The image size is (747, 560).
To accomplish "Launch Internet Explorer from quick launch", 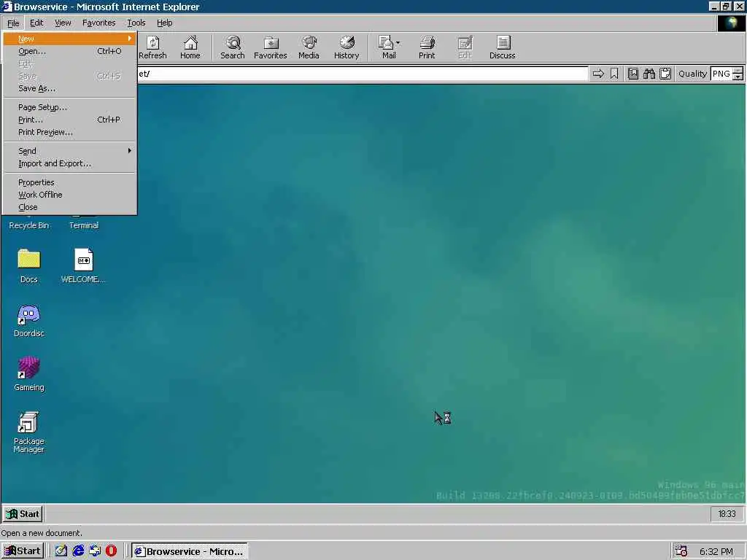I will pyautogui.click(x=78, y=551).
